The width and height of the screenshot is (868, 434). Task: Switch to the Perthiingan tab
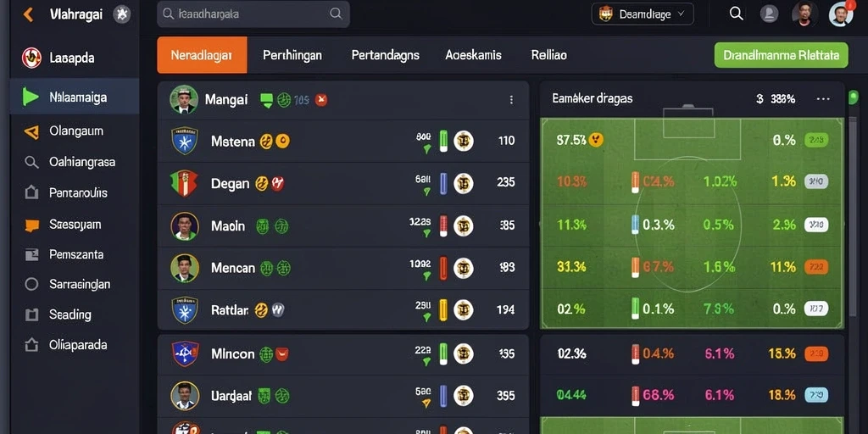292,55
